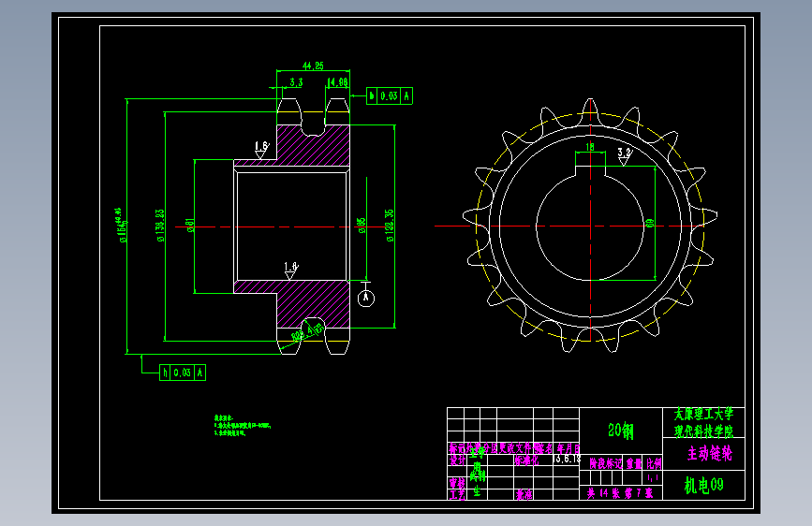This screenshot has height=526, width=812.
Task: Click the ø132.35 diameter dimension text
Action: (390, 226)
